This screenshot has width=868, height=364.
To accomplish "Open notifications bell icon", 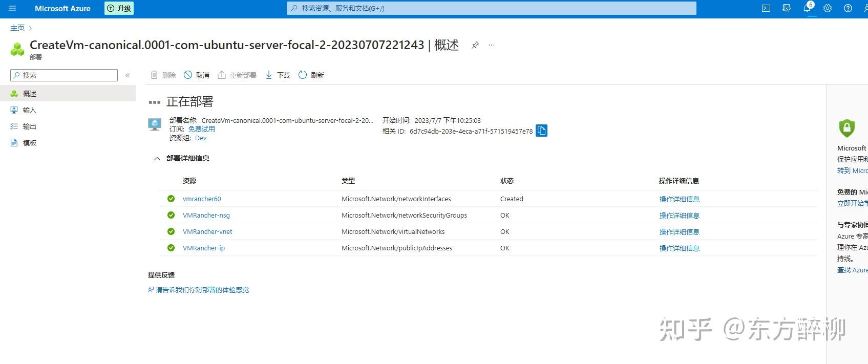I will click(x=808, y=8).
